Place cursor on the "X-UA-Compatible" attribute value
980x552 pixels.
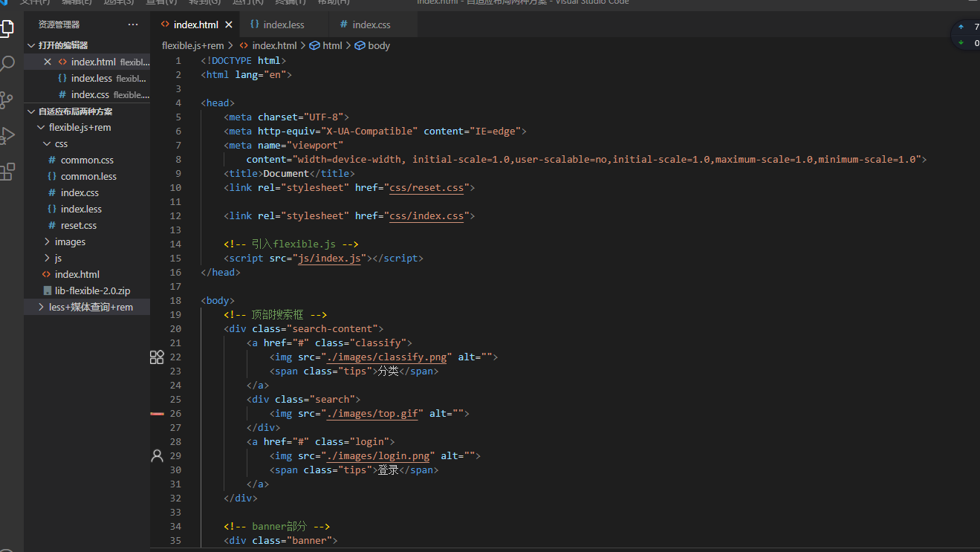coord(369,131)
